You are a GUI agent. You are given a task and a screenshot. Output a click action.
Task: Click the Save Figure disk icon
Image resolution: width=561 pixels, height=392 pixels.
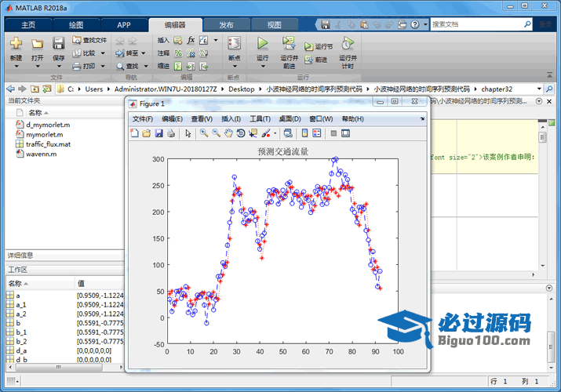(x=159, y=133)
